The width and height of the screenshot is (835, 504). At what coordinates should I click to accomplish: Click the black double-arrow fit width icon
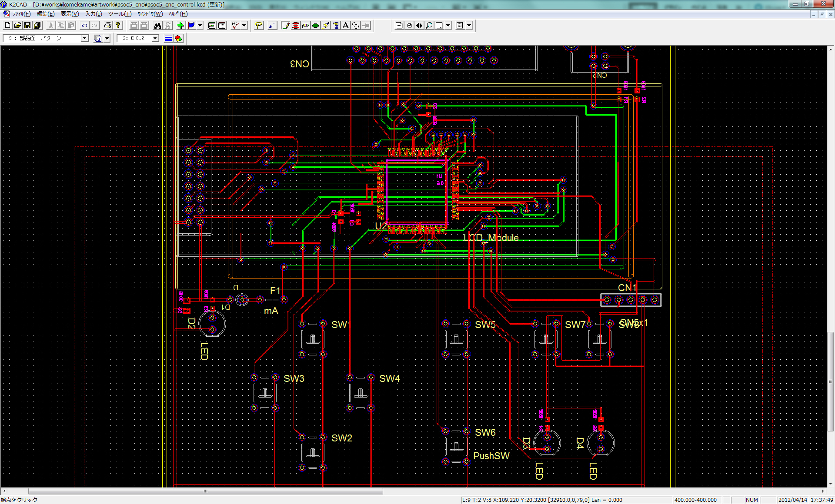click(419, 26)
